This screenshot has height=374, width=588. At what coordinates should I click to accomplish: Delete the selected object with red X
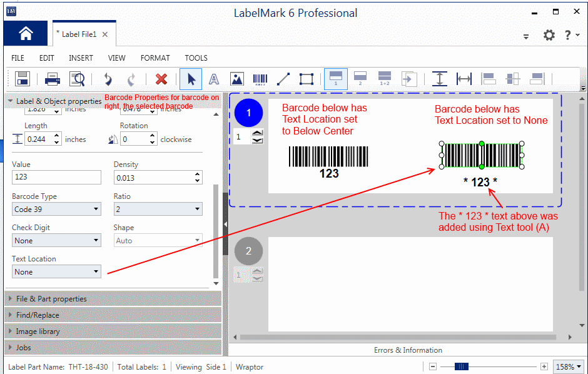[x=161, y=79]
